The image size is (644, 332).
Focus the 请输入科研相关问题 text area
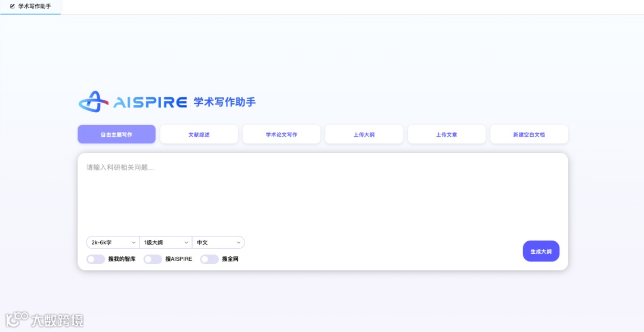click(x=323, y=193)
